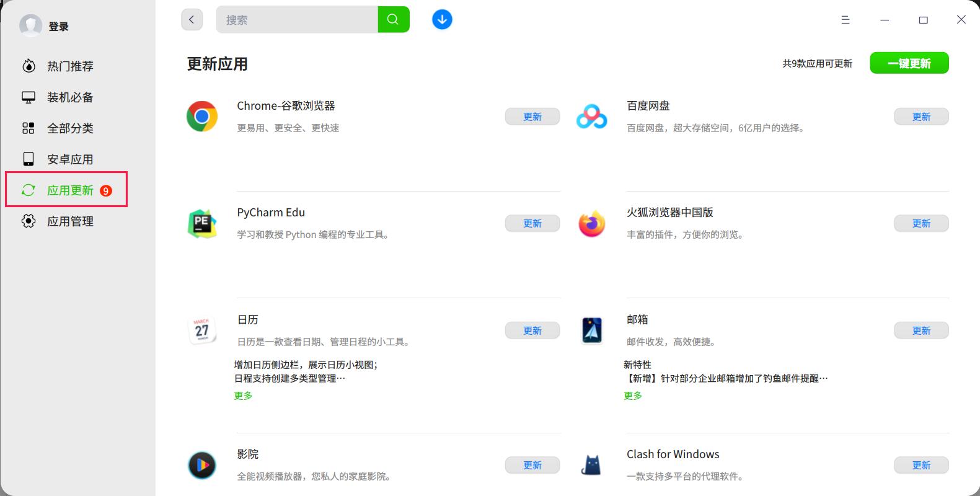Open the Chrome 谷歌浏览器 app icon
The width and height of the screenshot is (980, 496).
[201, 116]
